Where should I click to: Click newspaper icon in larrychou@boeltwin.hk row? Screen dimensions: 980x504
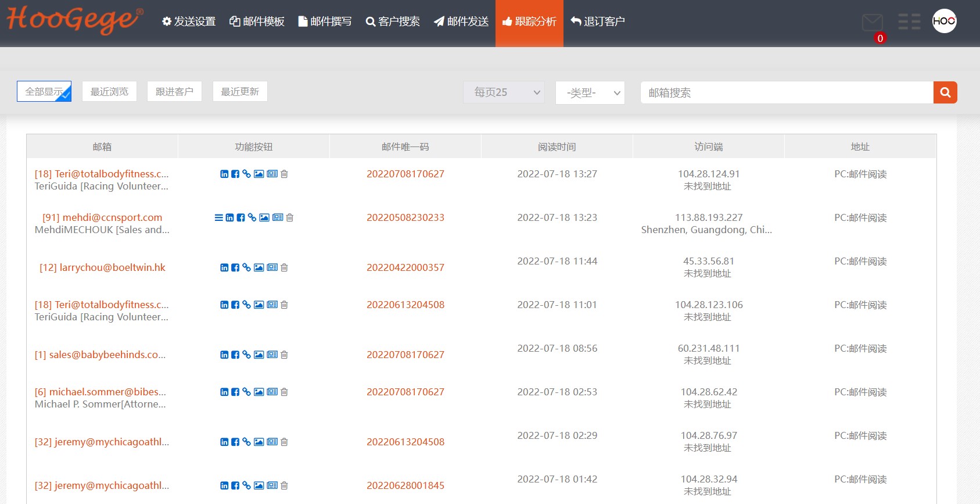pyautogui.click(x=272, y=267)
